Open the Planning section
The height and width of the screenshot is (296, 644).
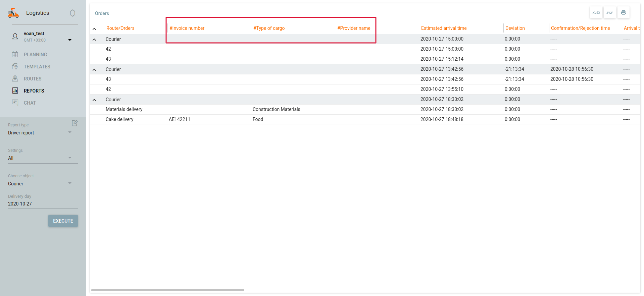35,55
